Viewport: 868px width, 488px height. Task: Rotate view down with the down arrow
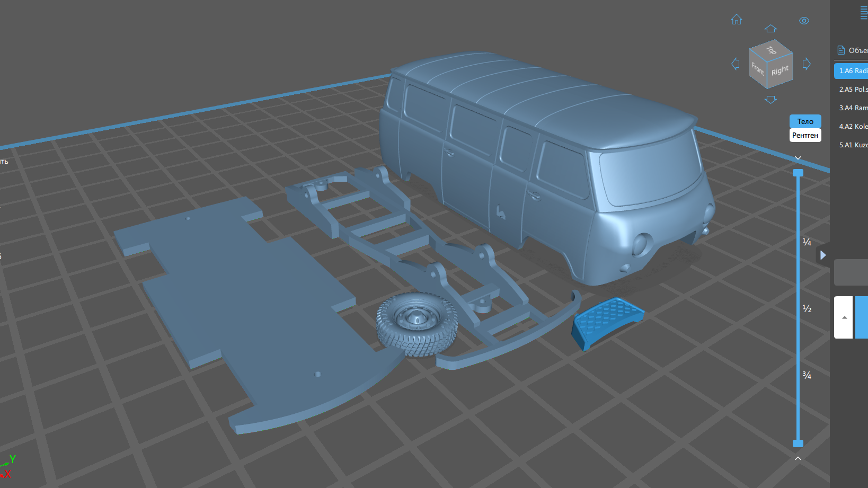(x=770, y=100)
